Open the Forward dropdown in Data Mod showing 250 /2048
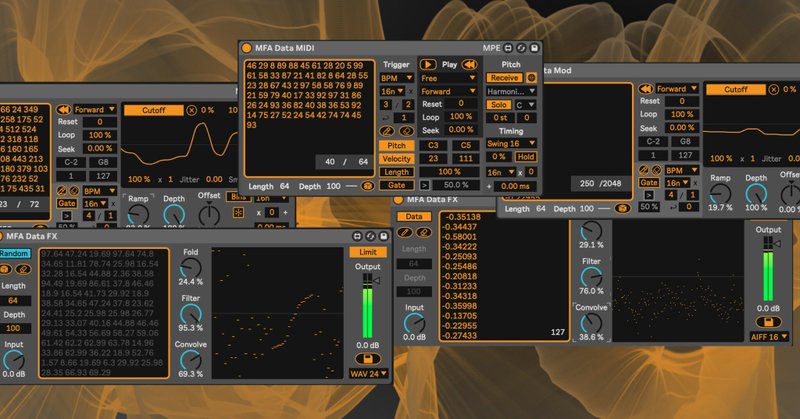This screenshot has width=800, height=419. (x=677, y=89)
